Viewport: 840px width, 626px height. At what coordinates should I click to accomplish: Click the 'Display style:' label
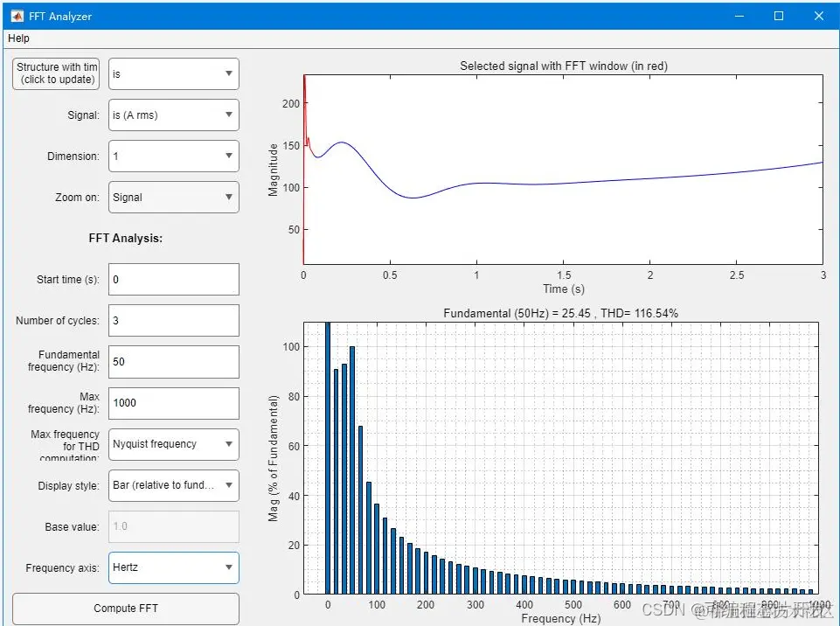pyautogui.click(x=68, y=486)
